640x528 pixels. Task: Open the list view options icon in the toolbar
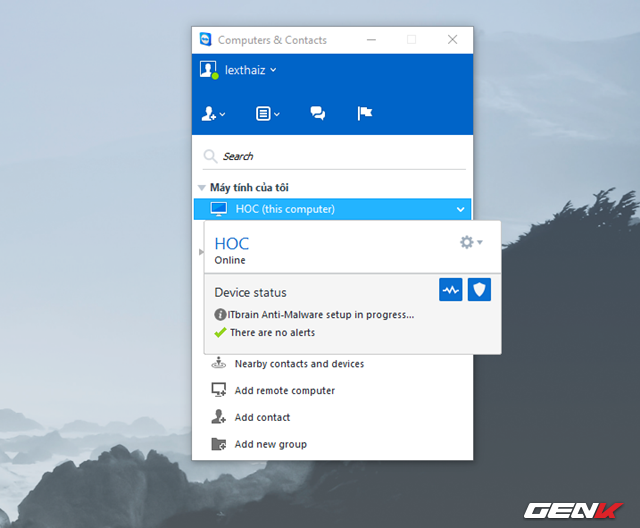click(266, 114)
